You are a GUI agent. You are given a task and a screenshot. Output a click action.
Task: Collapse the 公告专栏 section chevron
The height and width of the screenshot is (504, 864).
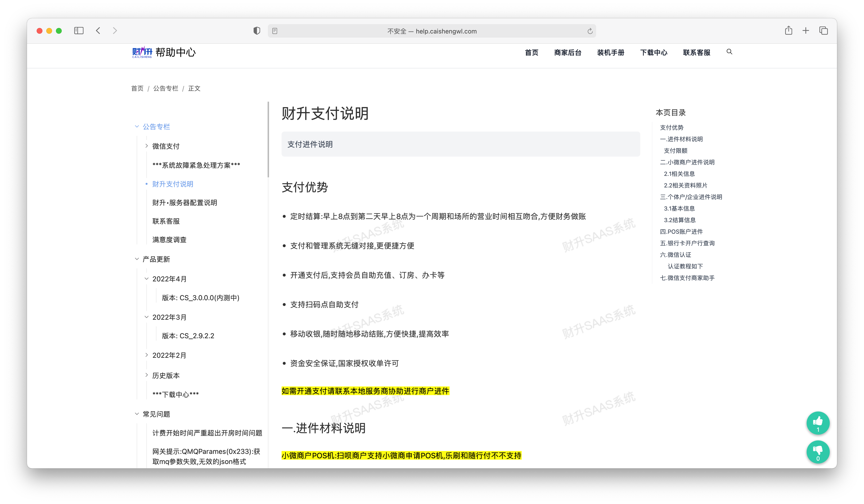pos(137,126)
